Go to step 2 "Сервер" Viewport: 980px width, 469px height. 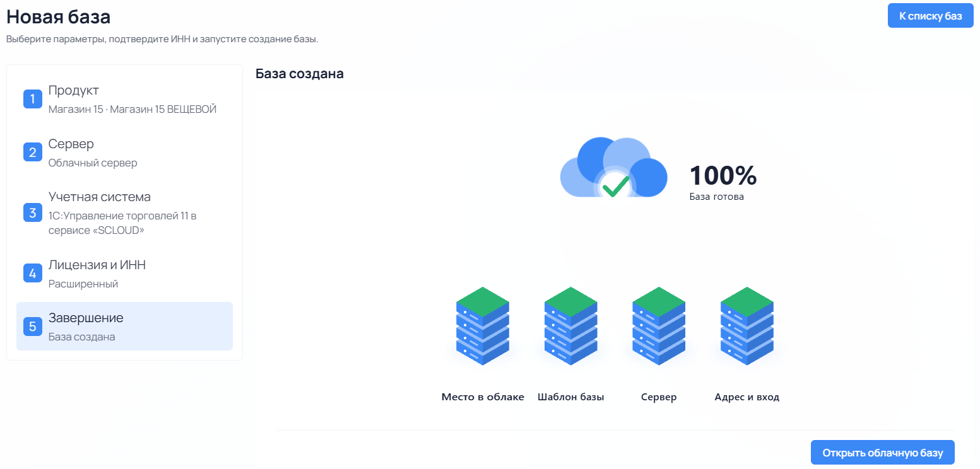click(x=124, y=153)
